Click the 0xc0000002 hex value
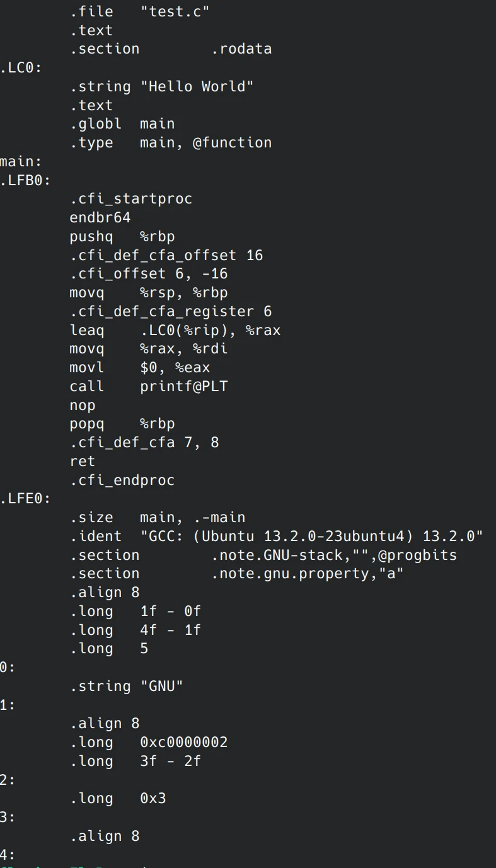The image size is (496, 868). tap(183, 742)
